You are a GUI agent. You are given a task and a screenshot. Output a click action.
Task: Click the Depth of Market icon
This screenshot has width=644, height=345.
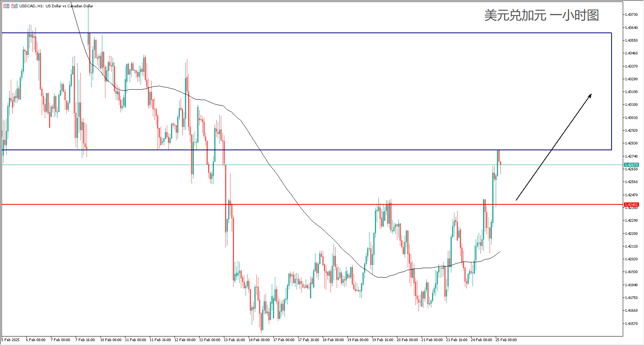[6, 6]
